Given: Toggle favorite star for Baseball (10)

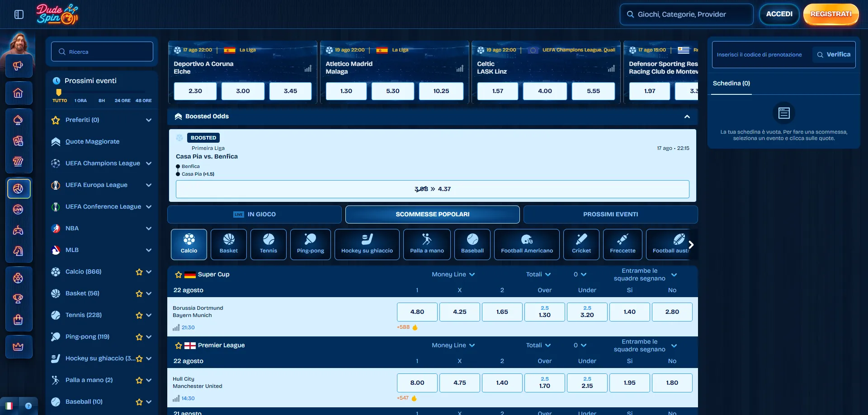Looking at the screenshot, I should click(139, 402).
